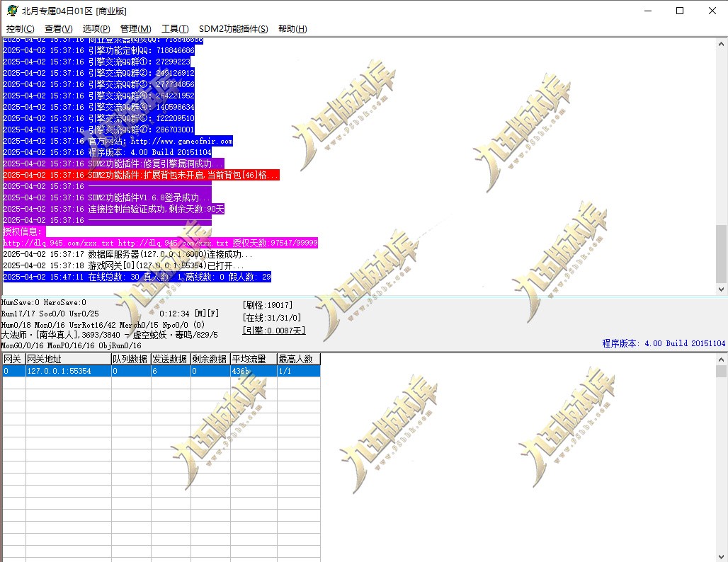Click the [引擎:0.0087天] underlined label

click(x=274, y=331)
